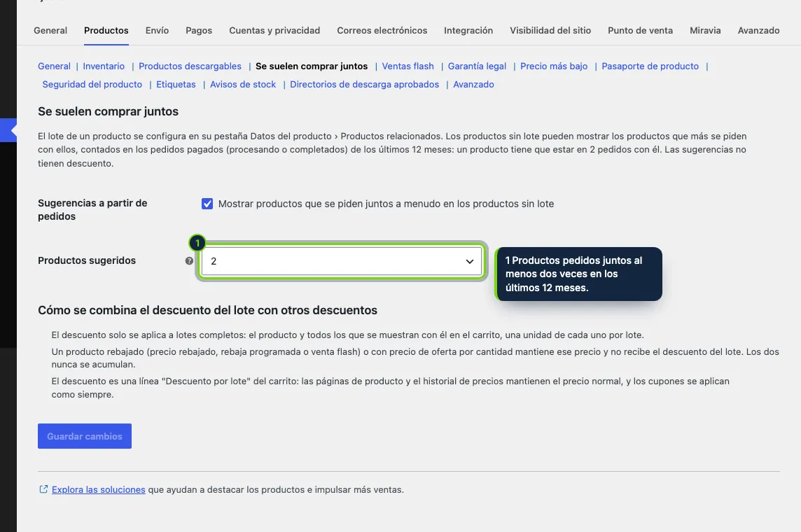
Task: Follow the Explora las soluciones link
Action: pos(99,489)
